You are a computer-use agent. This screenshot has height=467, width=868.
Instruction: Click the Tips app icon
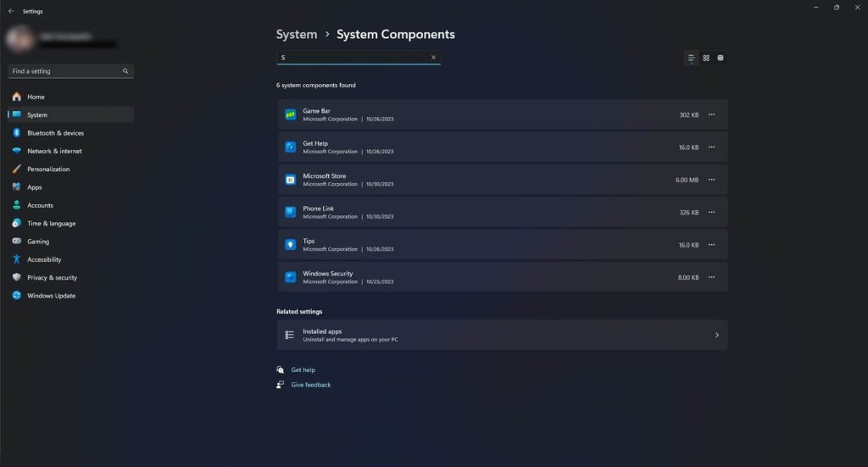pyautogui.click(x=290, y=245)
